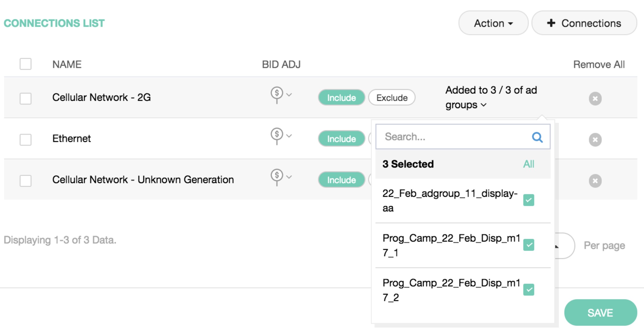This screenshot has height=334, width=644.
Task: Click the Remove All link
Action: [x=599, y=64]
